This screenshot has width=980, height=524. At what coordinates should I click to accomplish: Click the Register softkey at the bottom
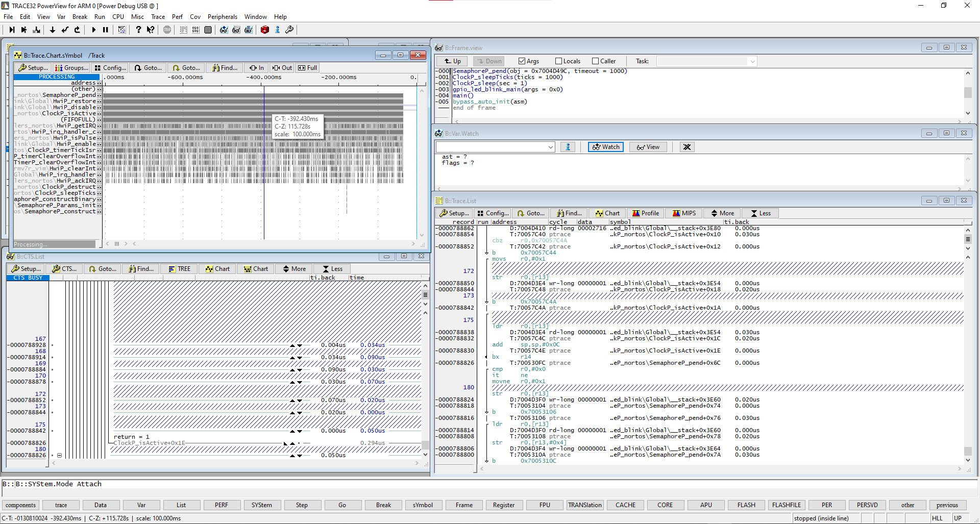coord(504,505)
